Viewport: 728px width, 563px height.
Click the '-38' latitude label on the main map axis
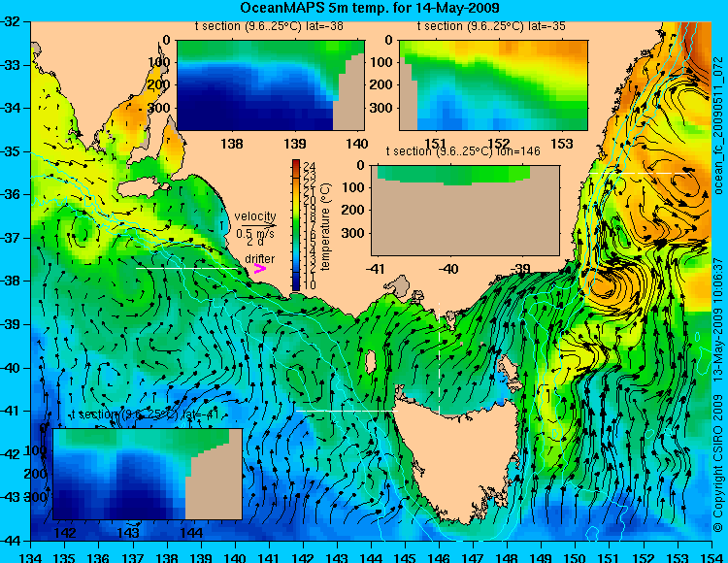[x=11, y=281]
